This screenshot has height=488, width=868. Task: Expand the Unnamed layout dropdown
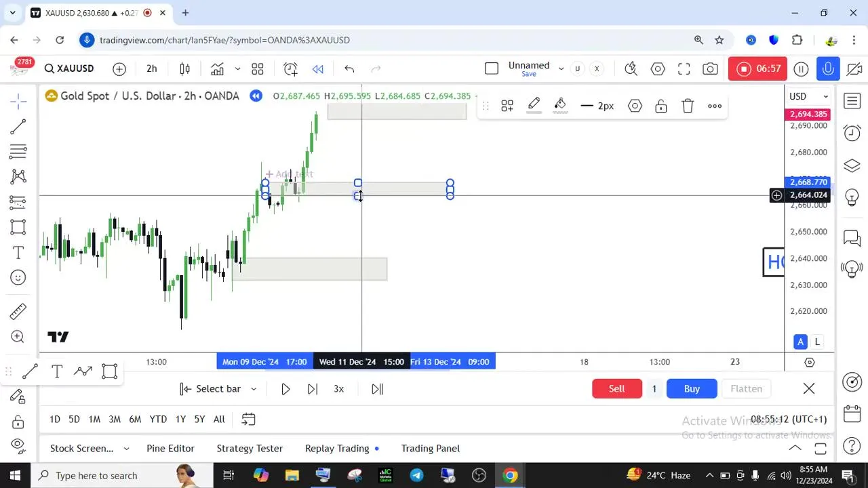pos(561,68)
